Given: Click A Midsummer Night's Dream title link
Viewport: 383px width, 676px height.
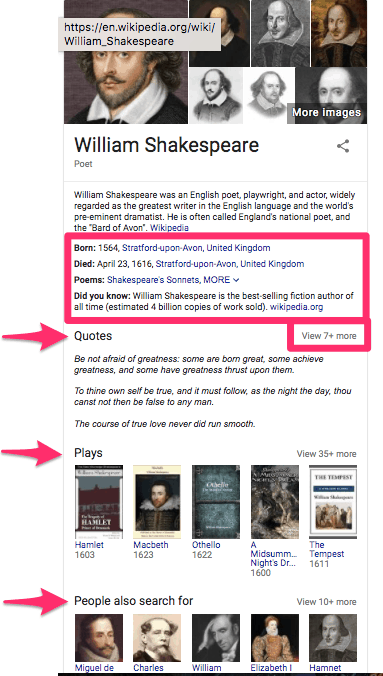Looking at the screenshot, I should tap(274, 554).
